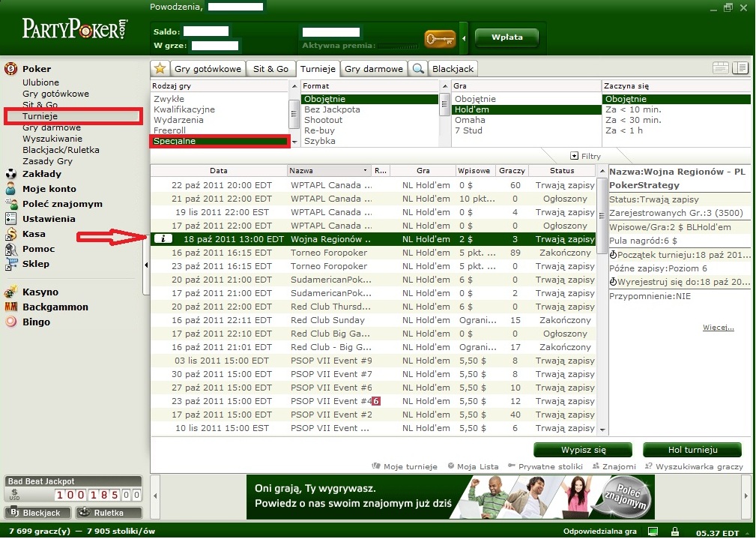756x539 pixels.
Task: Click the Wpłata deposit button
Action: tap(506, 37)
